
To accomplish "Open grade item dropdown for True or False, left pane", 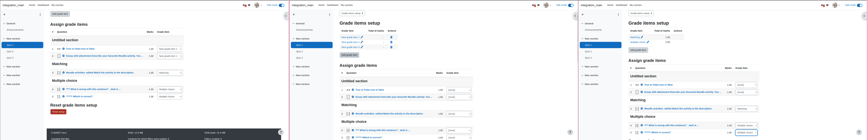I will 170,49.
